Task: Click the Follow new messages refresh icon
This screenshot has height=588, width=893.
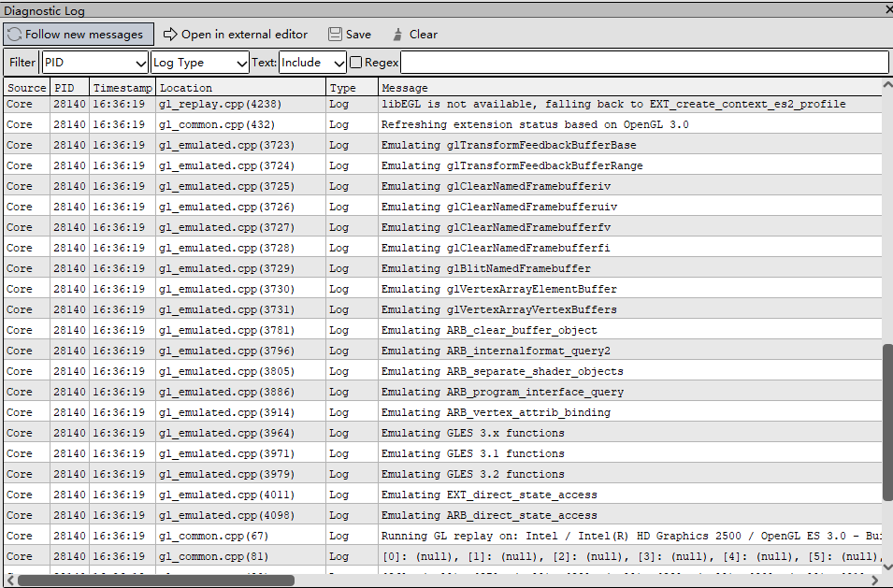Action: tap(14, 35)
